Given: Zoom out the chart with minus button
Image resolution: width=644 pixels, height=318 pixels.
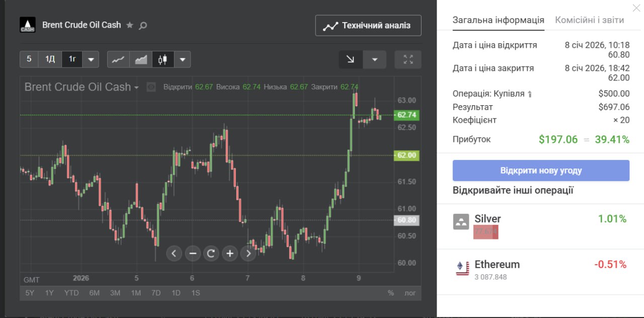Looking at the screenshot, I should 192,253.
